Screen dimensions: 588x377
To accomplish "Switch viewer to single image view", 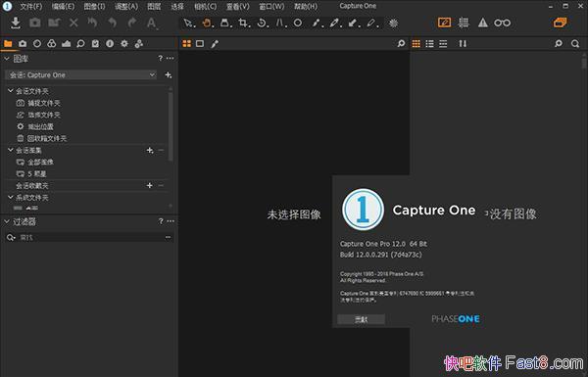I will coord(200,44).
